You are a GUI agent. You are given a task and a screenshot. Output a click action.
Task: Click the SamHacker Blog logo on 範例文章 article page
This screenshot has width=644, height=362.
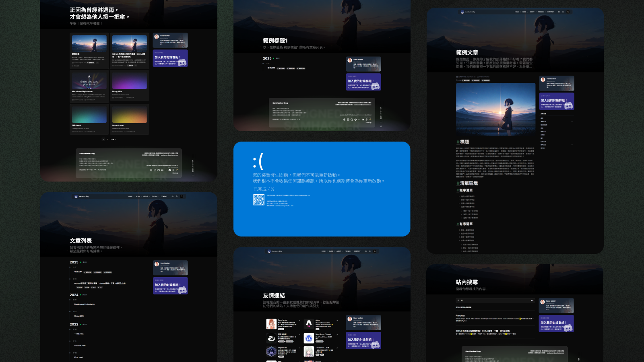tap(468, 12)
